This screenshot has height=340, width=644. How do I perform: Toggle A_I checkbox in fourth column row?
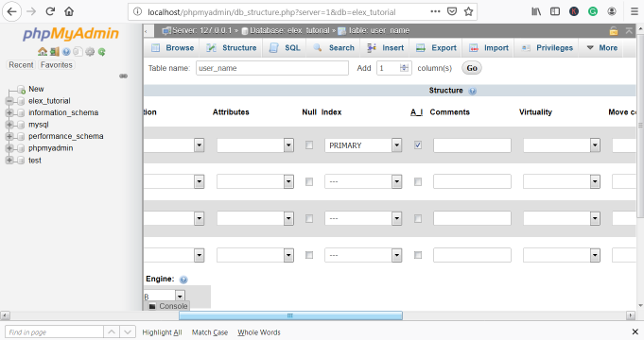click(418, 255)
